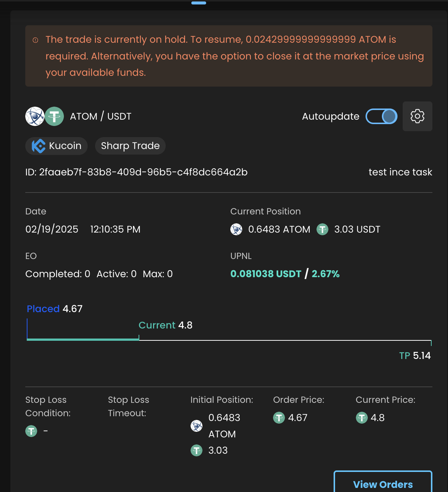Viewport: 448px width, 492px height.
Task: Click the Sharp Trade tag
Action: 130,146
